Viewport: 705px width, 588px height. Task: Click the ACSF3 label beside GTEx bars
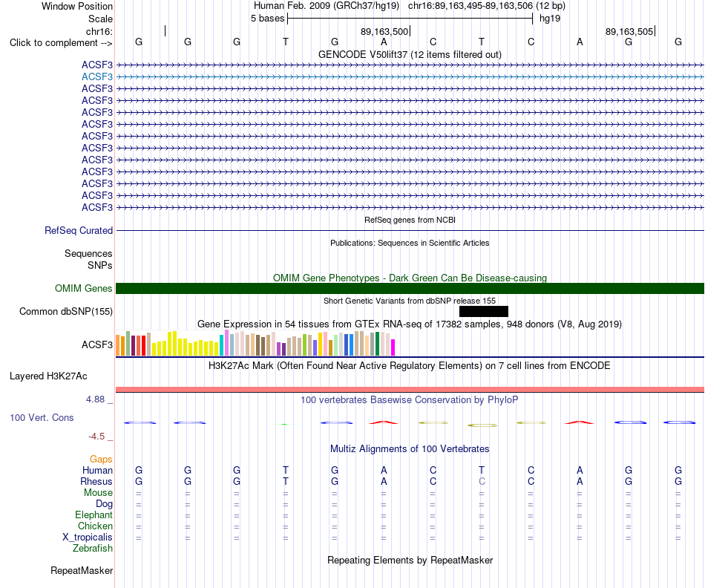click(x=97, y=344)
